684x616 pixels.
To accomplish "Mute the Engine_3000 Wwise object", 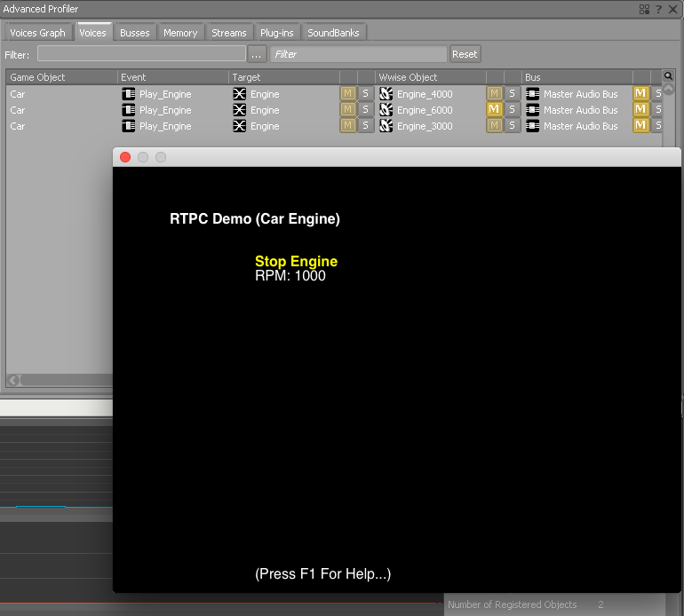I will [x=494, y=125].
